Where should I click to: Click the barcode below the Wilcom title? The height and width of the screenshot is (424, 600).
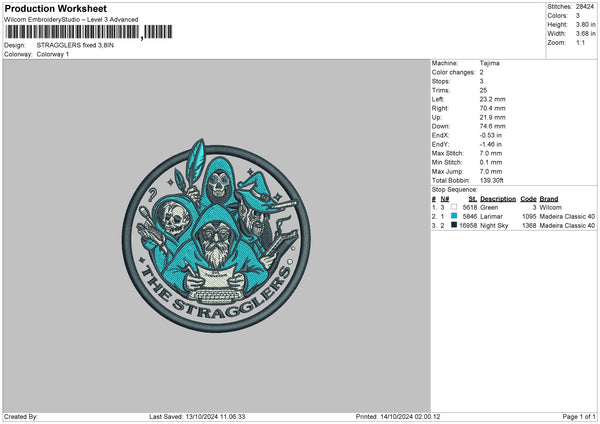pyautogui.click(x=89, y=32)
